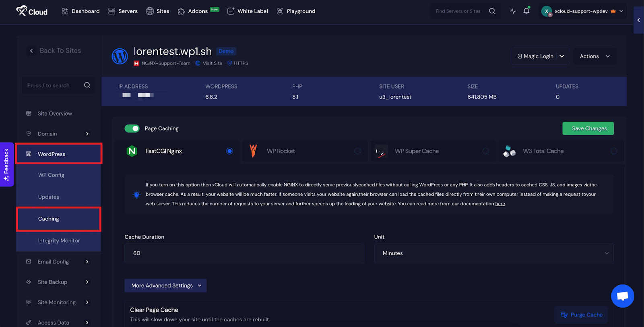The width and height of the screenshot is (644, 327).
Task: Open the activity pulse icon
Action: (x=512, y=11)
